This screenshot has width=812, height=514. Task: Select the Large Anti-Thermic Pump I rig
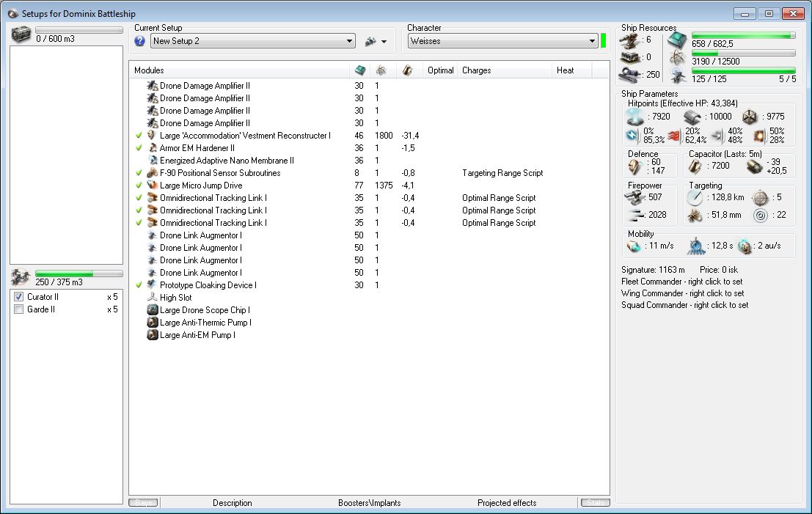(369, 323)
